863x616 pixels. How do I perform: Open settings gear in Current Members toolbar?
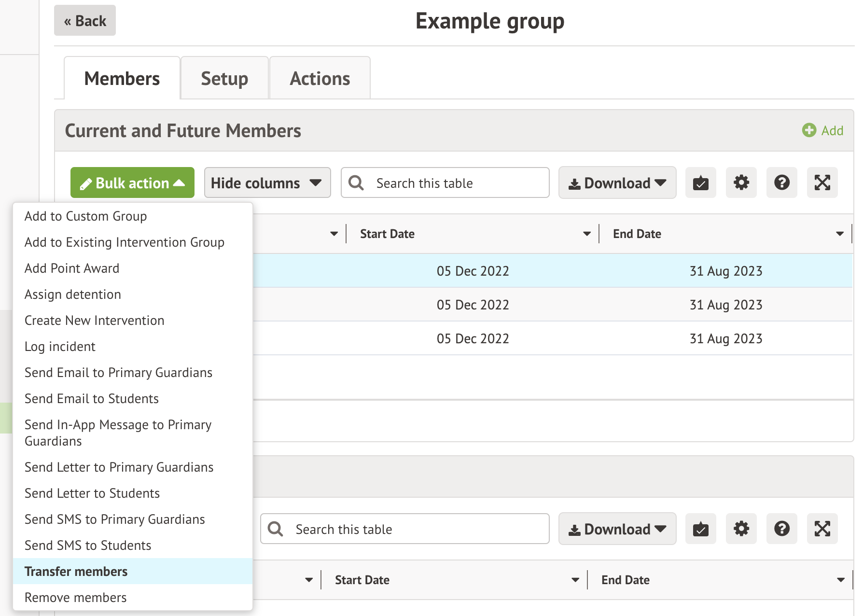click(741, 182)
